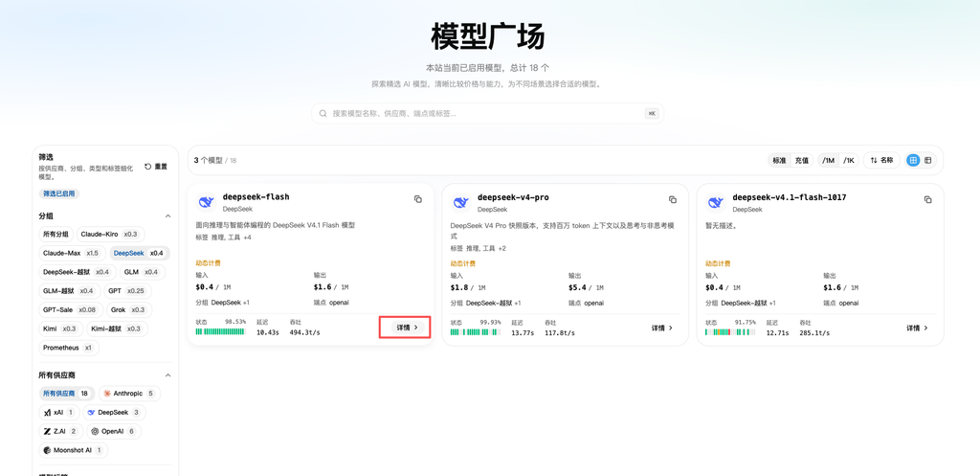
Task: Click the 91.75% status bar on deepseek-v4.1-flash-1017
Action: (x=730, y=331)
